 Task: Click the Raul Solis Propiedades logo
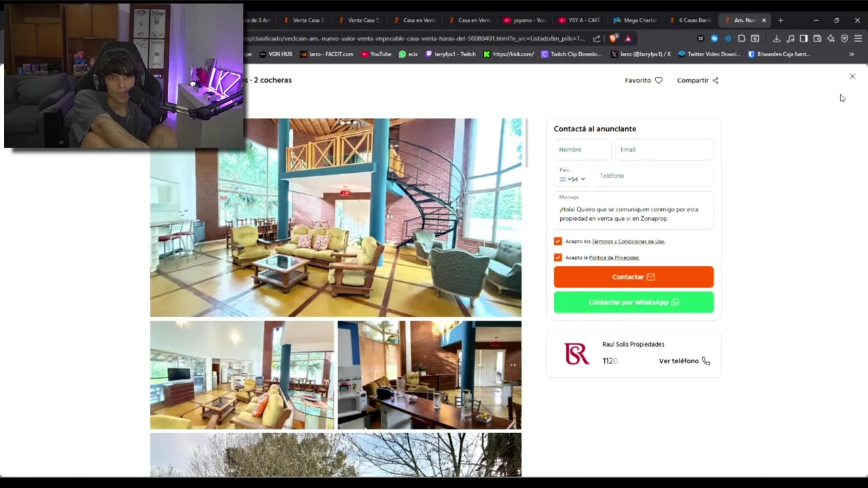tap(577, 353)
